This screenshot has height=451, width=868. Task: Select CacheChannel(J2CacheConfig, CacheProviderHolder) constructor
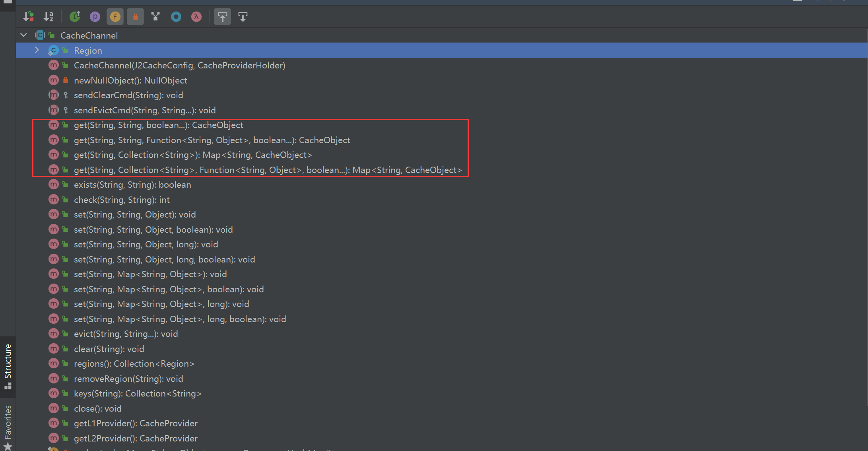(179, 65)
